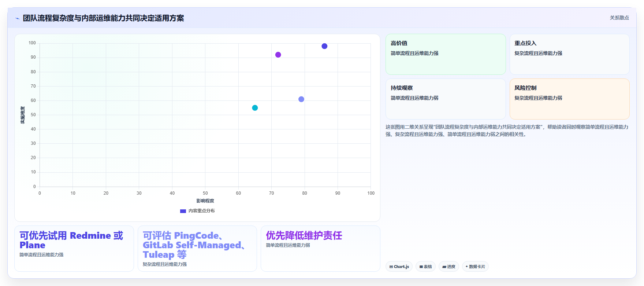
Task: Click 复杂流程且运维能力弱 in the 风险控制 card
Action: coord(538,98)
